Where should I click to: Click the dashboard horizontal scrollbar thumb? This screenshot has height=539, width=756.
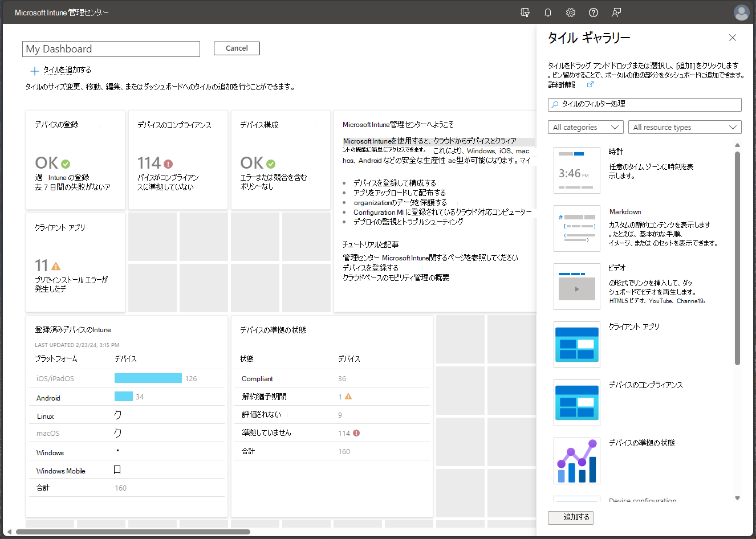133,532
